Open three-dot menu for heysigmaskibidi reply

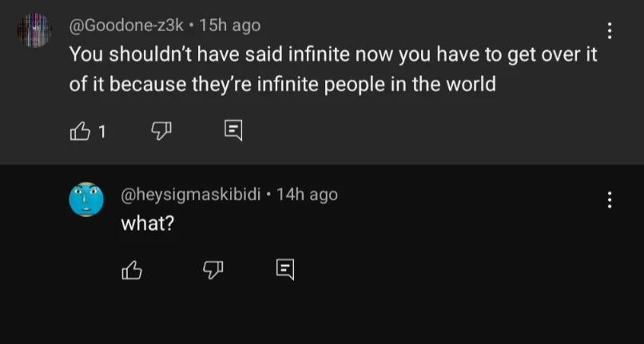click(x=610, y=200)
